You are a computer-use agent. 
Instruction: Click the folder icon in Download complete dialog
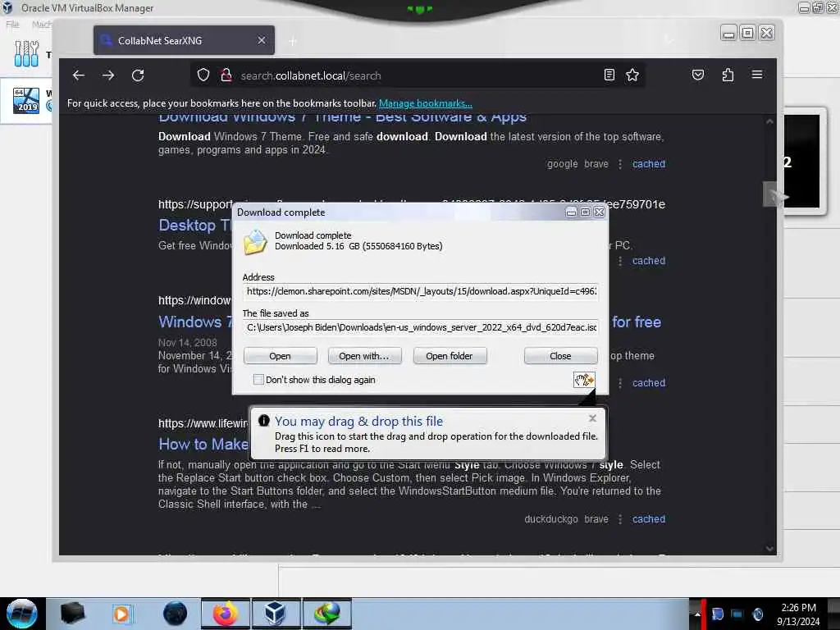click(256, 242)
